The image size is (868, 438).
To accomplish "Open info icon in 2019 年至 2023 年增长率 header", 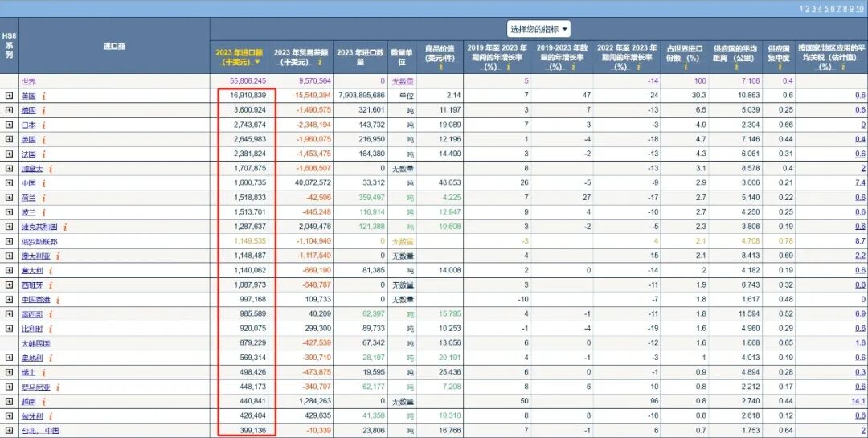I will click(x=508, y=67).
